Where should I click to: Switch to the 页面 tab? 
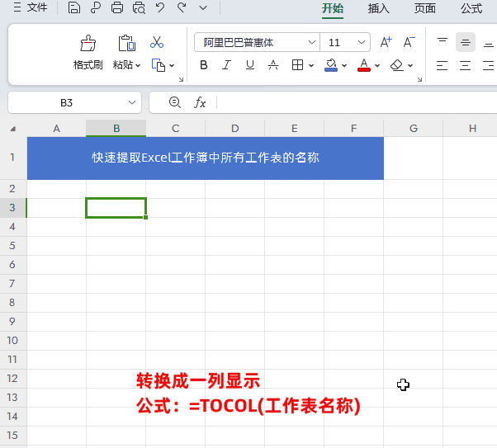click(424, 8)
